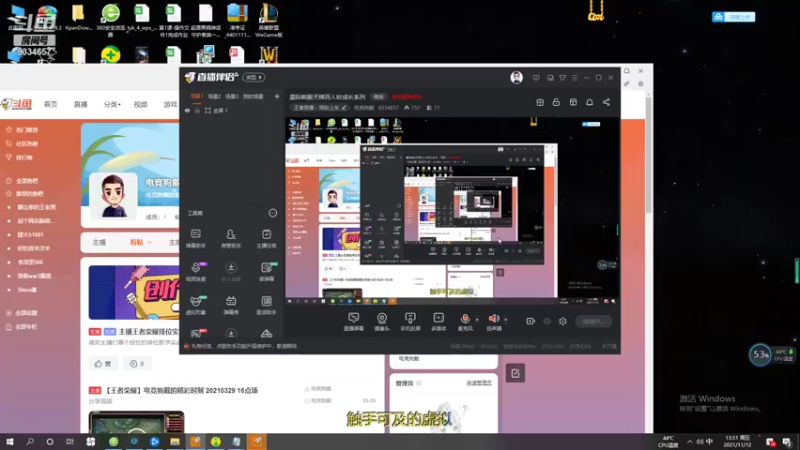Toggle visibility of 全屏1 source
Image resolution: width=800 pixels, height=450 pixels.
(x=187, y=110)
